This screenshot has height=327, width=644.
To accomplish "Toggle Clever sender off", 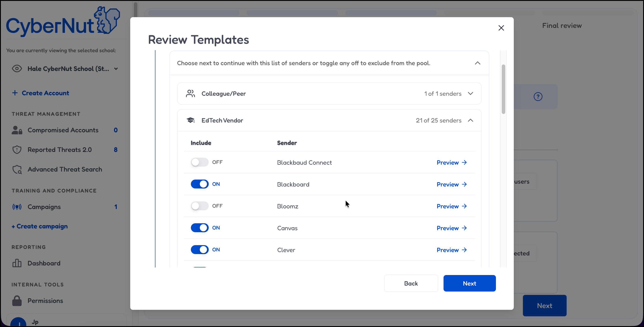I will coord(200,250).
